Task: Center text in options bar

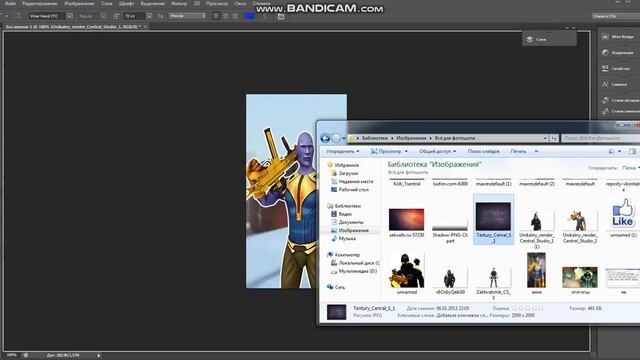Action: click(x=226, y=16)
